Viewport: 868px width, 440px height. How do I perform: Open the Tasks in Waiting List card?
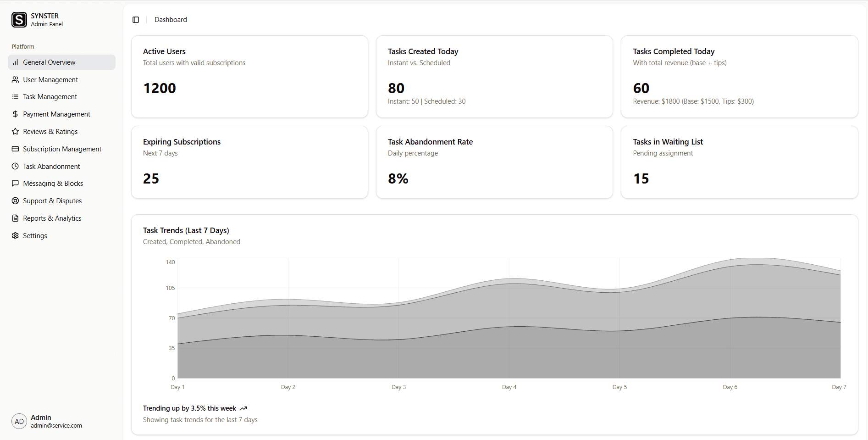coord(739,162)
